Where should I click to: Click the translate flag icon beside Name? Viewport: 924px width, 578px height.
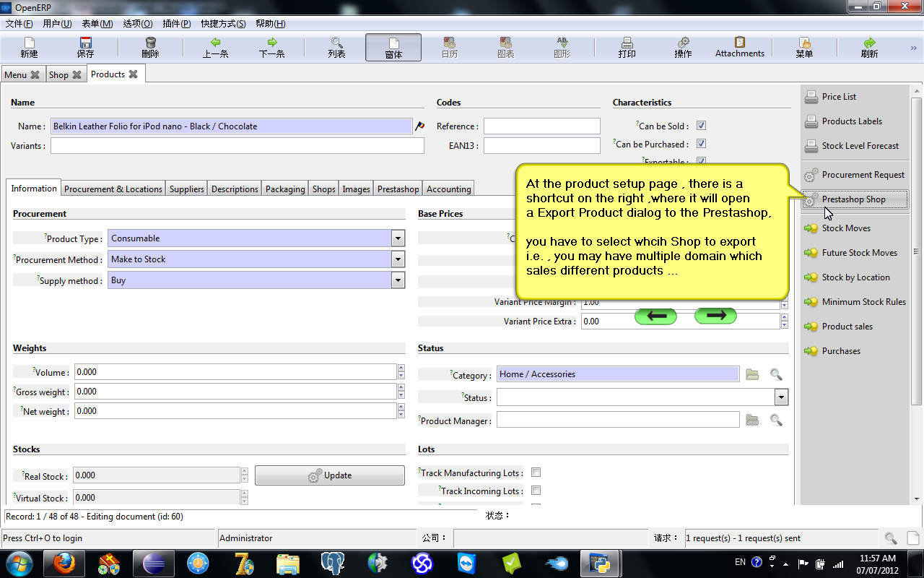coord(419,126)
